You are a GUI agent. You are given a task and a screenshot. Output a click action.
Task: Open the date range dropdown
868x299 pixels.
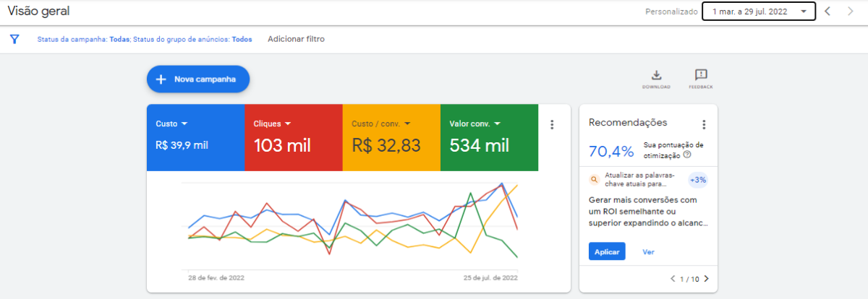click(759, 12)
